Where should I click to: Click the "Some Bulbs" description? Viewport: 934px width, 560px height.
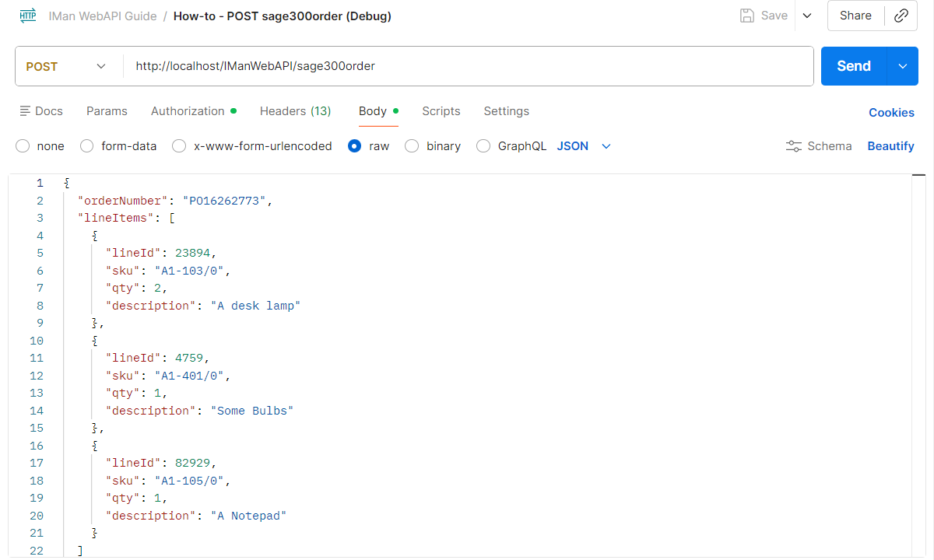[x=252, y=411]
